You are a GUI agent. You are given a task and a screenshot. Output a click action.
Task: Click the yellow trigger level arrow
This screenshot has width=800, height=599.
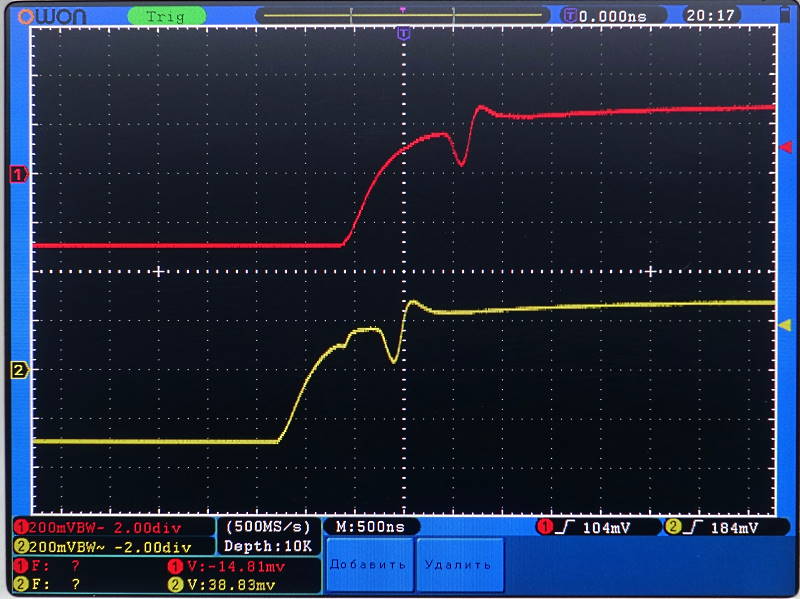(785, 325)
